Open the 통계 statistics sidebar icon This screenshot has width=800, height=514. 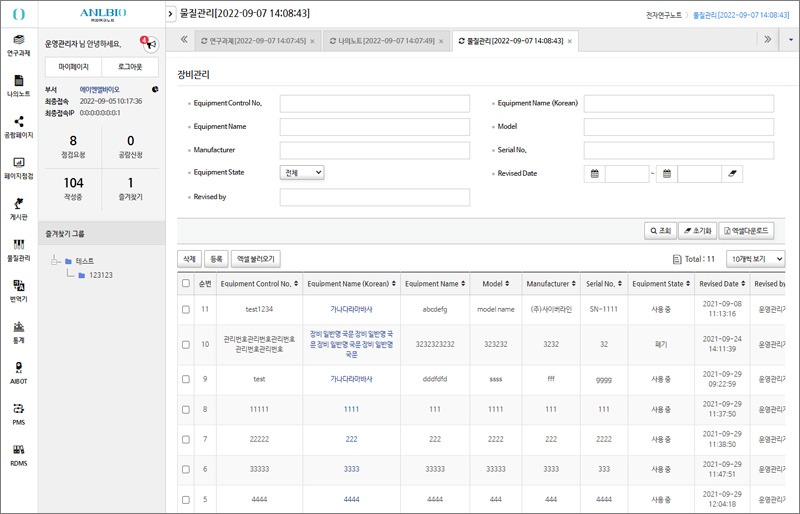click(x=17, y=331)
